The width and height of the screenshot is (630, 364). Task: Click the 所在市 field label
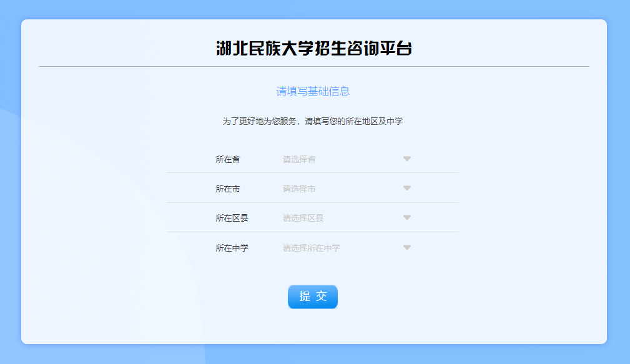(x=228, y=189)
